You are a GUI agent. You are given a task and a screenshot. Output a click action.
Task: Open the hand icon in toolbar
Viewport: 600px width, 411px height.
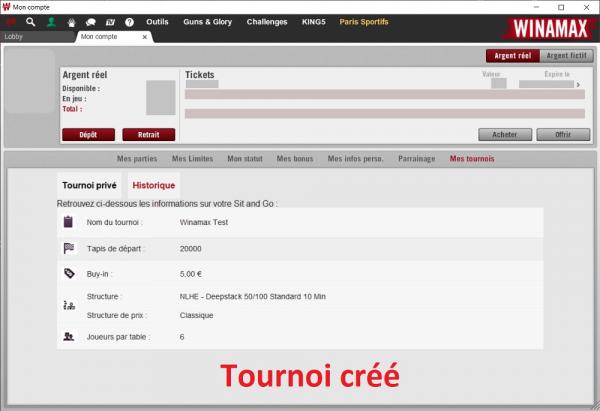71,23
